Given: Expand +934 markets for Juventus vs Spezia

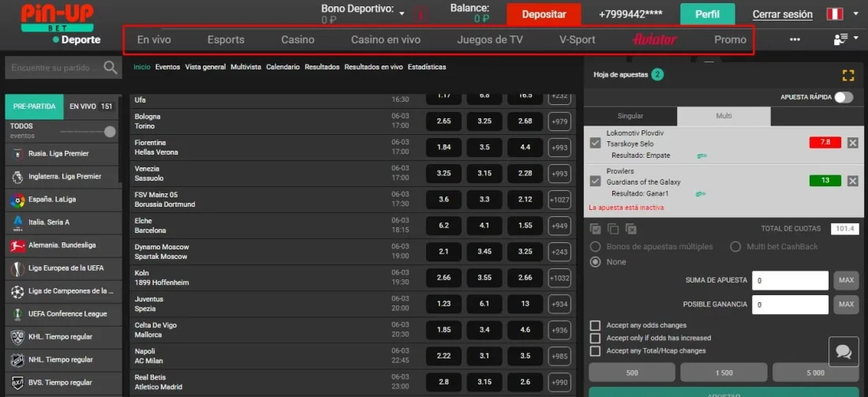Looking at the screenshot, I should point(559,304).
